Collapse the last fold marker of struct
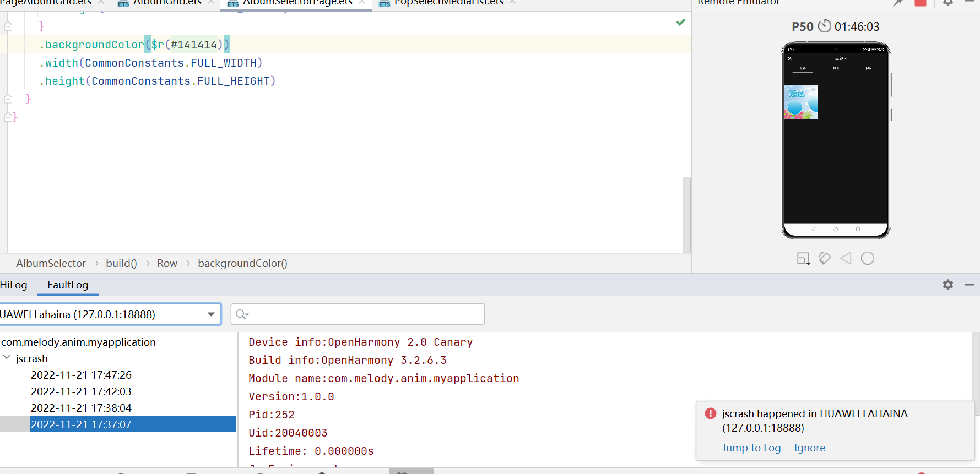The height and width of the screenshot is (474, 980). tap(8, 117)
